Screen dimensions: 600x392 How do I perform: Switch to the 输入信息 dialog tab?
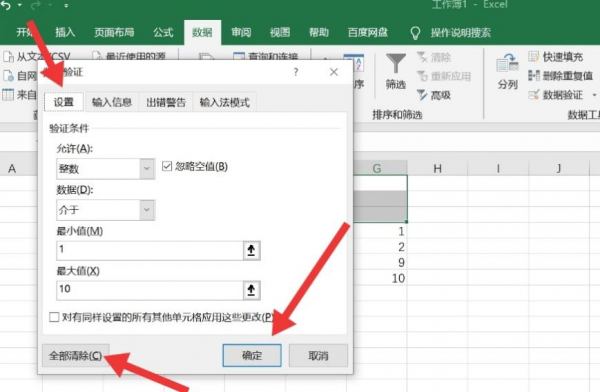click(x=112, y=102)
